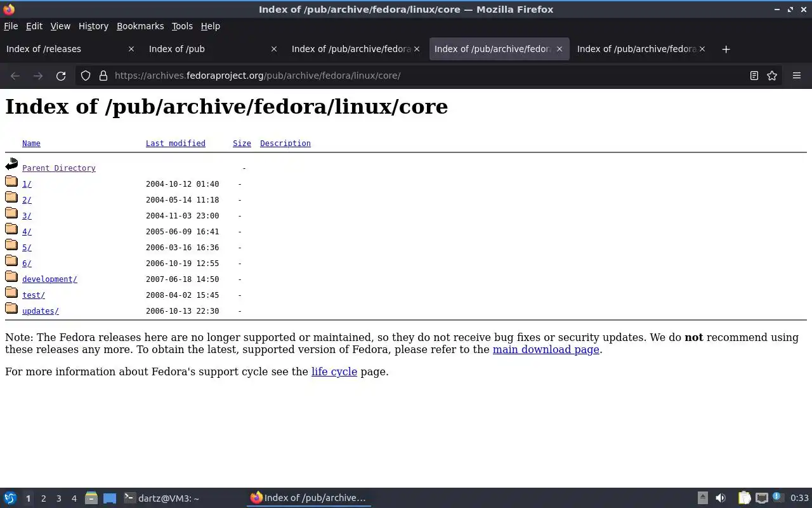Sort listing by Last modified column

point(176,144)
